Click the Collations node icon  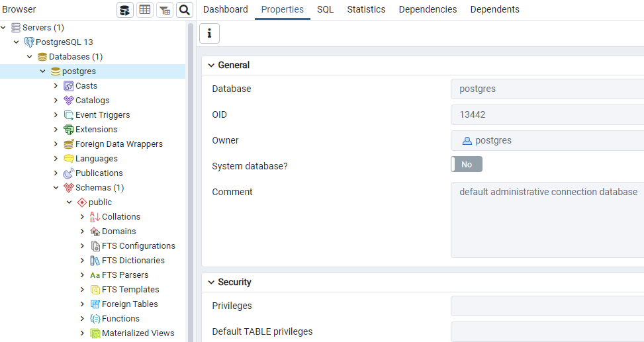(95, 217)
